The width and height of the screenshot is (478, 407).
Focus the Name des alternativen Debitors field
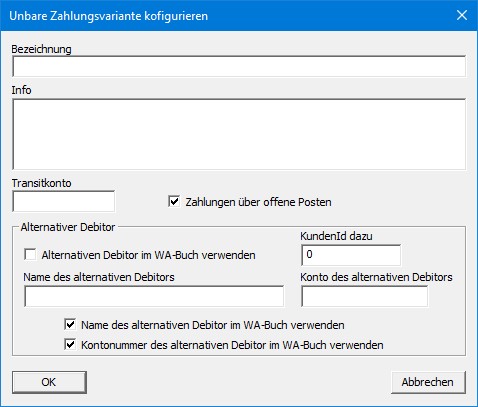(x=154, y=296)
